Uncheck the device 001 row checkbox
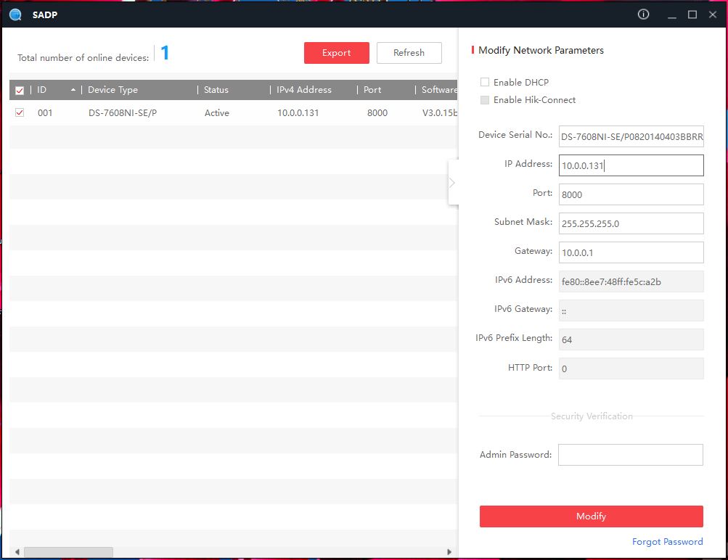This screenshot has height=560, width=728. (20, 112)
